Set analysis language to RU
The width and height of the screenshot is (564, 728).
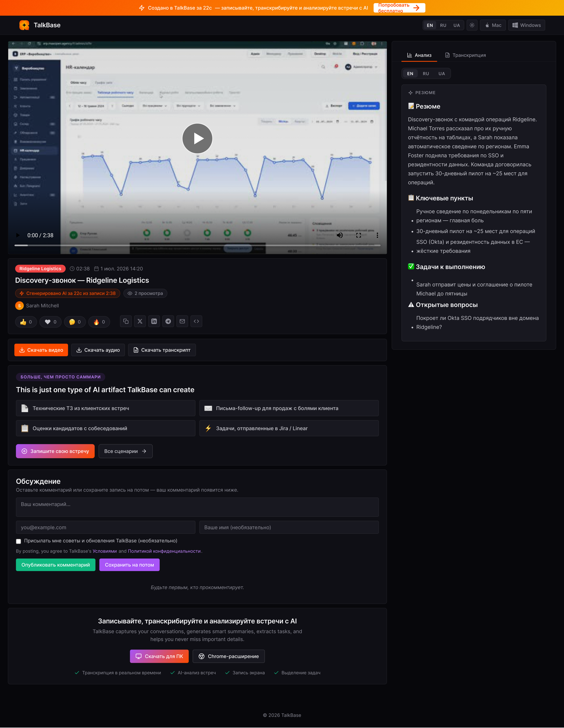[426, 74]
